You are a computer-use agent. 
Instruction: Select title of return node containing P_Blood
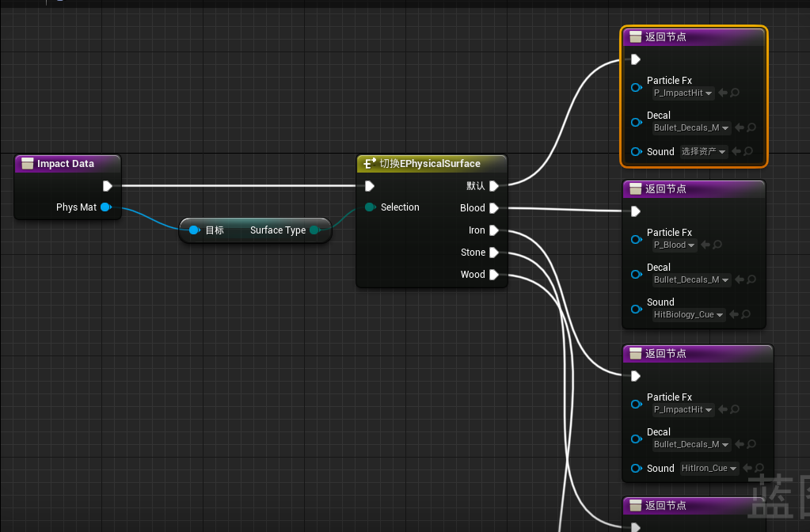(694, 188)
